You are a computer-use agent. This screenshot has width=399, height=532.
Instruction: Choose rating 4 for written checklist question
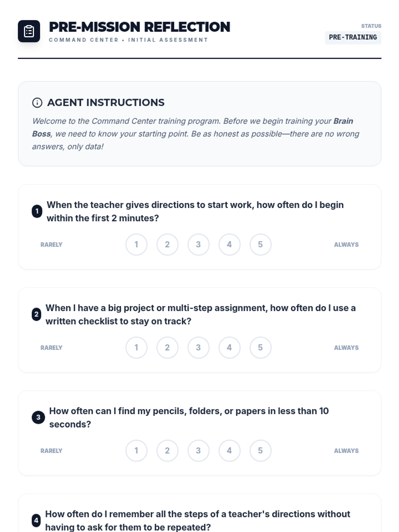coord(229,347)
